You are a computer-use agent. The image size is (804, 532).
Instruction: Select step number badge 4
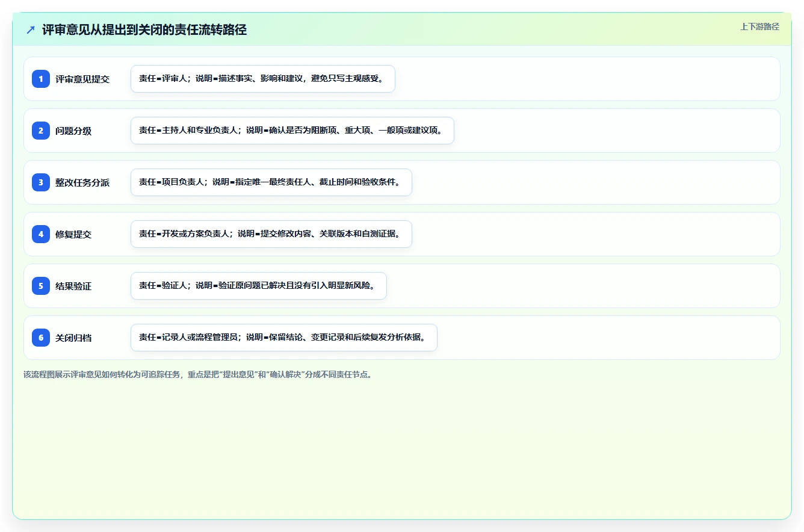tap(41, 234)
